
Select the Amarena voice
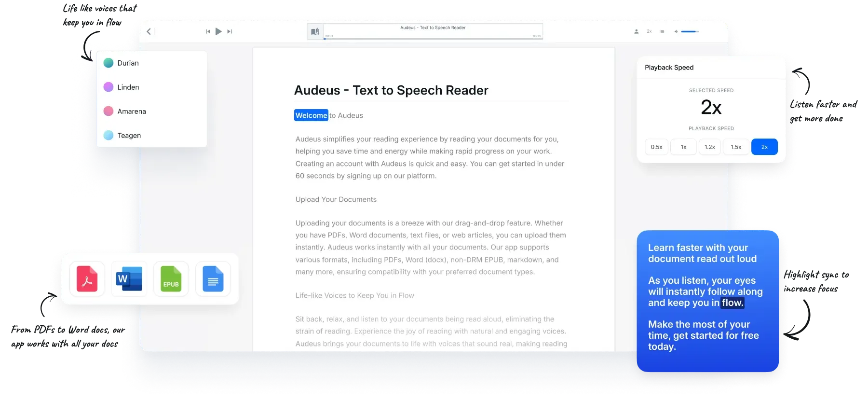[152, 111]
